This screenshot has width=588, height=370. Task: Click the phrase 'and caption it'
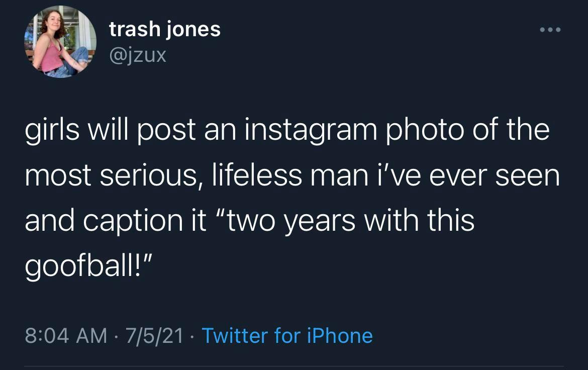pos(115,220)
